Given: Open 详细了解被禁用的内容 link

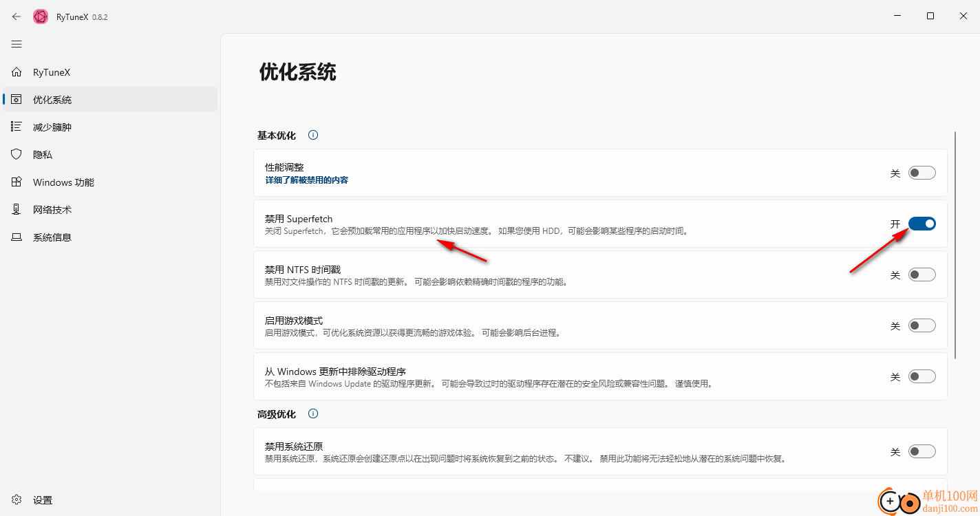Looking at the screenshot, I should 307,180.
